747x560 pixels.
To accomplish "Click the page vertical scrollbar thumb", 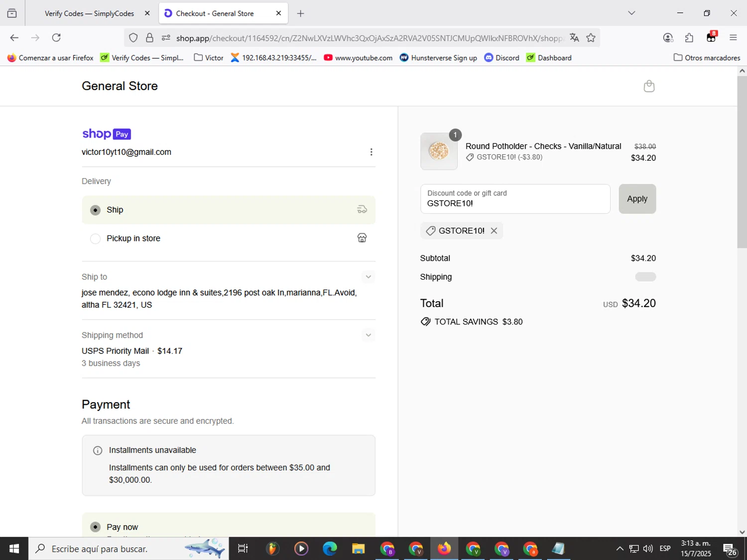I will [742, 162].
